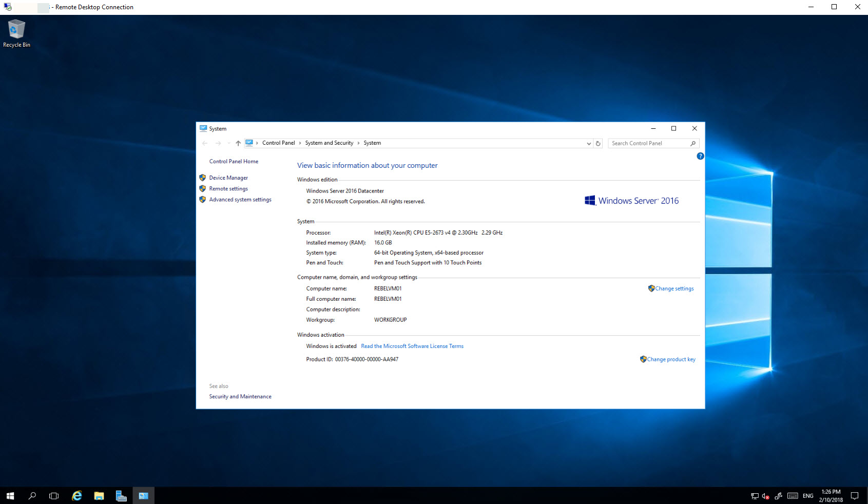Open the touch keyboard tray icon

[x=793, y=496]
